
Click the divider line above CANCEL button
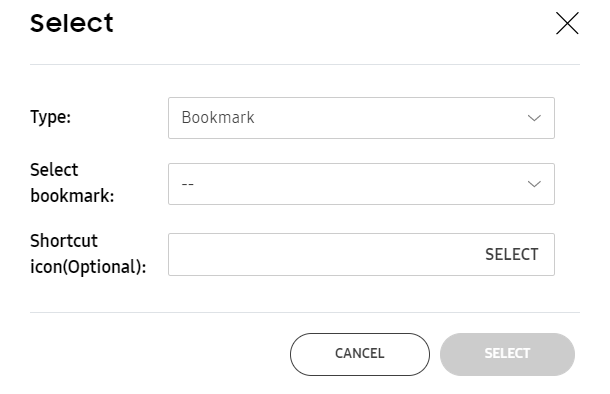[305, 312]
